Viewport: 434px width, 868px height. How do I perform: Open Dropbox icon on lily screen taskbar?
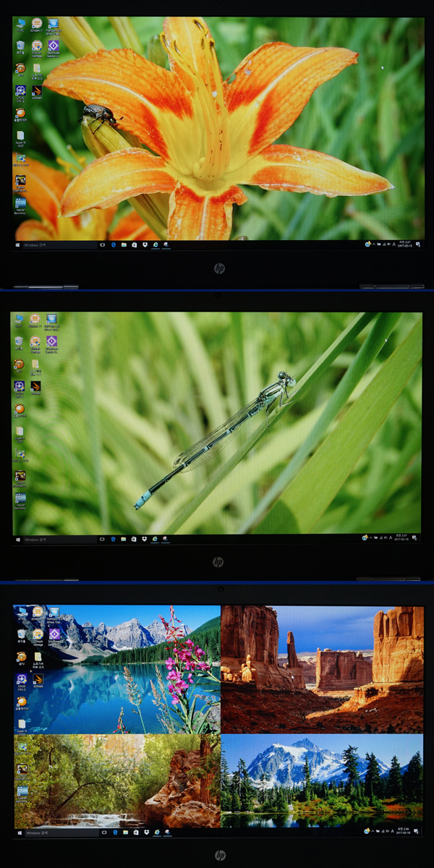[145, 245]
